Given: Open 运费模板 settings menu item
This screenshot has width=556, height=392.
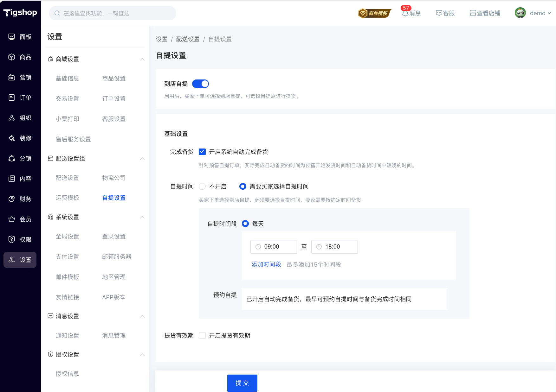Looking at the screenshot, I should (x=67, y=198).
